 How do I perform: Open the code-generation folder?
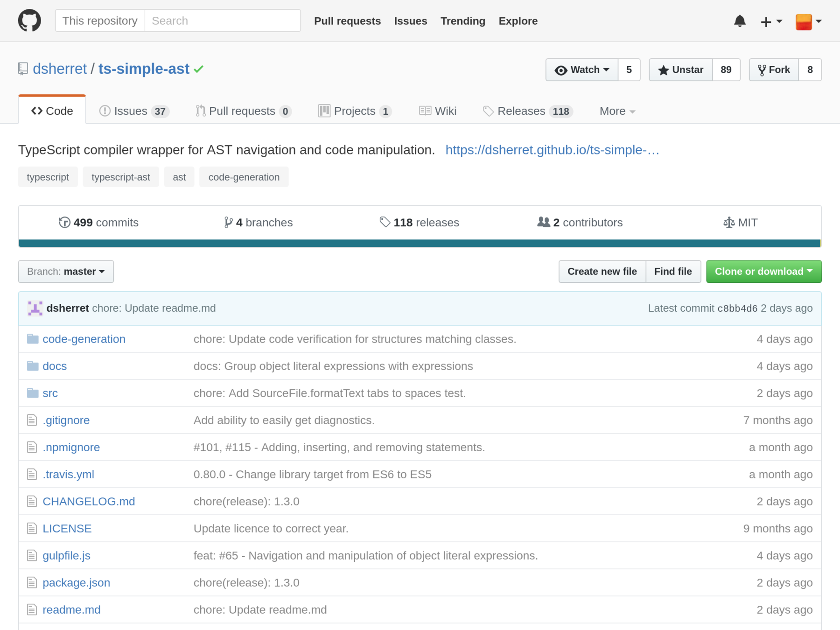pyautogui.click(x=84, y=339)
